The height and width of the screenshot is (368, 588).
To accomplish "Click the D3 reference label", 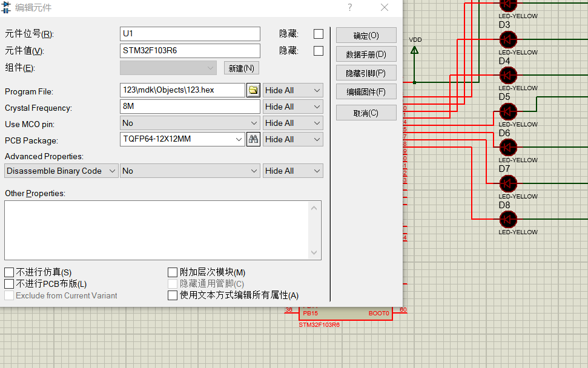I will pyautogui.click(x=504, y=25).
